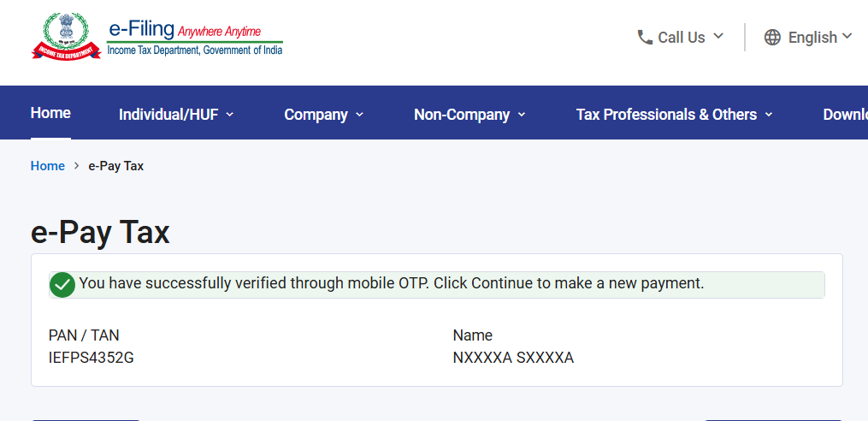868x421 pixels.
Task: Open the English language dropdown arrow
Action: coord(847,36)
